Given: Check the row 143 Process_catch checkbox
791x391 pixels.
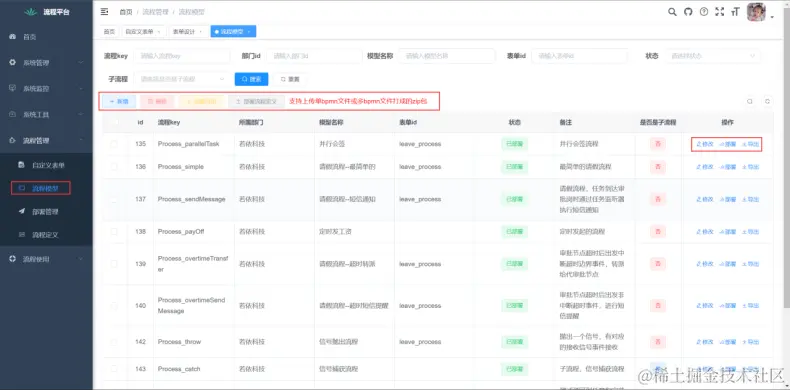Looking at the screenshot, I should tap(115, 369).
